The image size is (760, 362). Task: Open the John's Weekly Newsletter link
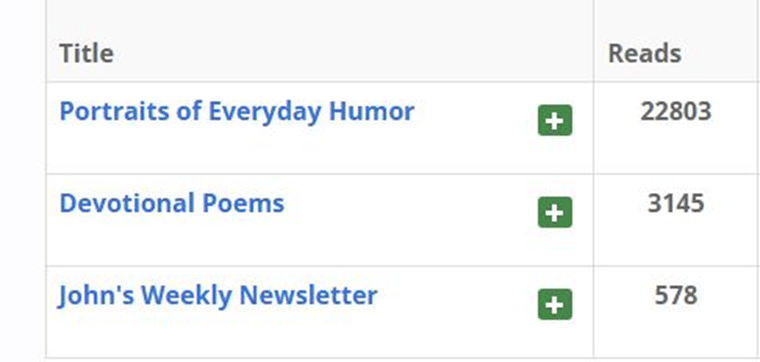[218, 296]
